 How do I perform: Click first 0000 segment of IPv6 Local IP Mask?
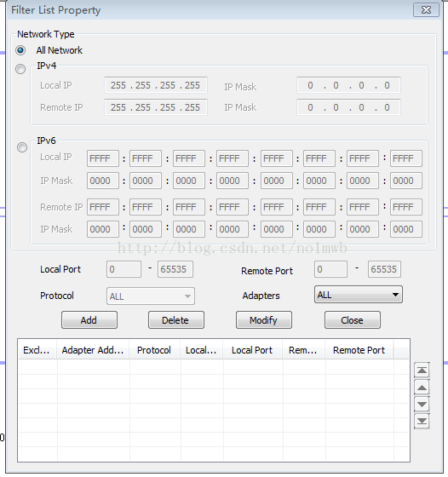[103, 181]
